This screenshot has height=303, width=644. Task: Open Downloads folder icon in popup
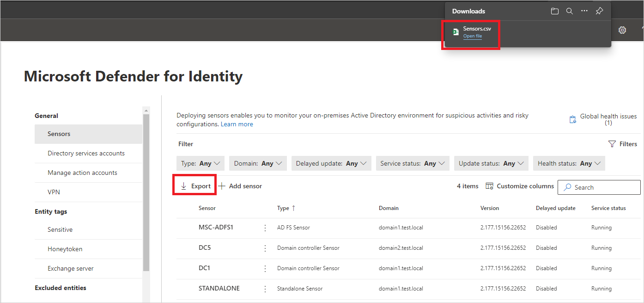tap(555, 11)
